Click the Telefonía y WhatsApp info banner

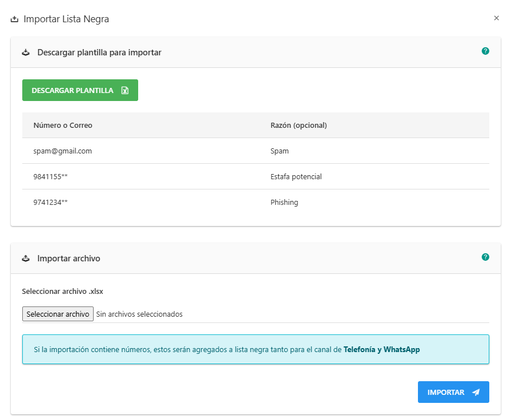255,349
